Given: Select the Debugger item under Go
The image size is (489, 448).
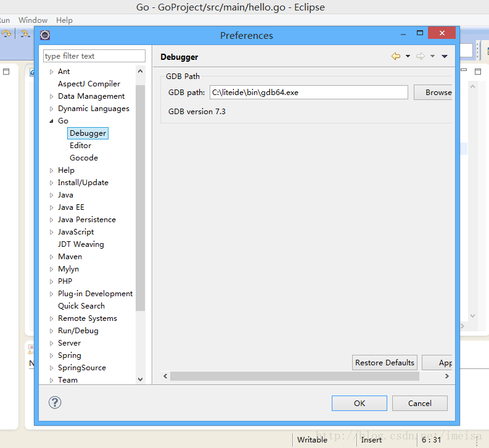Looking at the screenshot, I should pyautogui.click(x=88, y=133).
